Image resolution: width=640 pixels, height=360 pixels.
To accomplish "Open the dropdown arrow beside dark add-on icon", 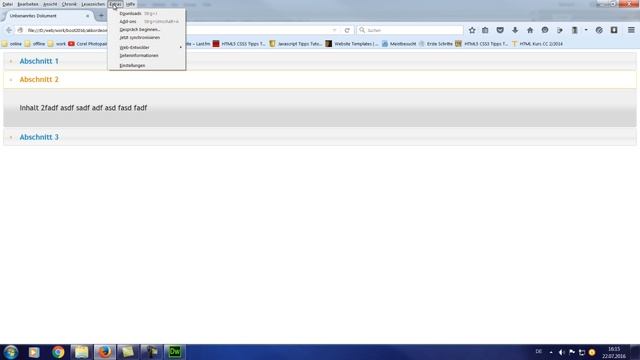I will click(586, 30).
